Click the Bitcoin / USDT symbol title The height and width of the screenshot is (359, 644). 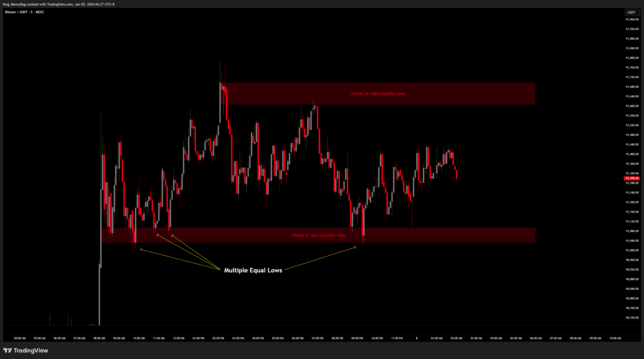25,12
